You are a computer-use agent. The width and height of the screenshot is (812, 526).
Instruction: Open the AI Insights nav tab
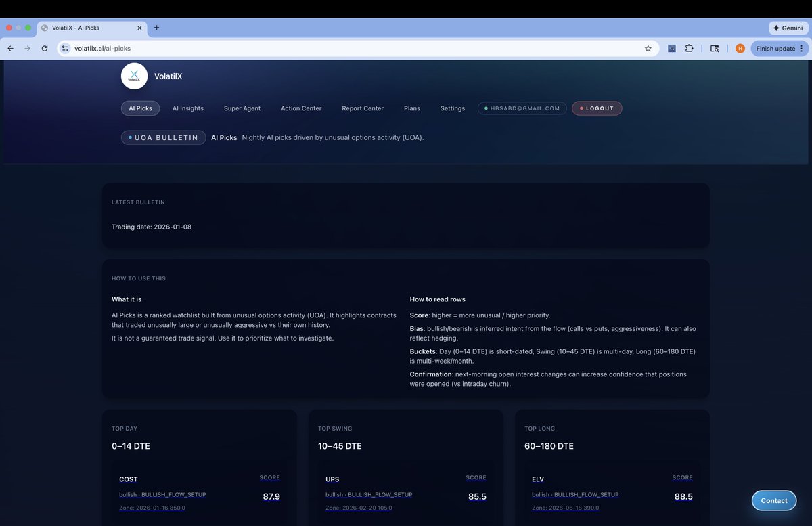pos(188,108)
